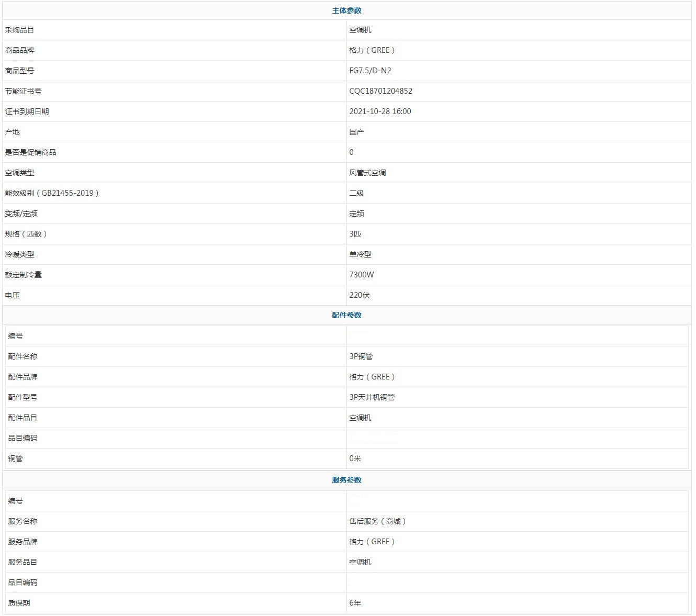This screenshot has height=616, width=696.
Task: Click the 定频 frequency value
Action: 356,214
